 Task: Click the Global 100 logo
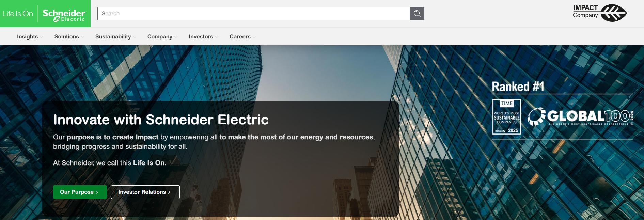(581, 116)
